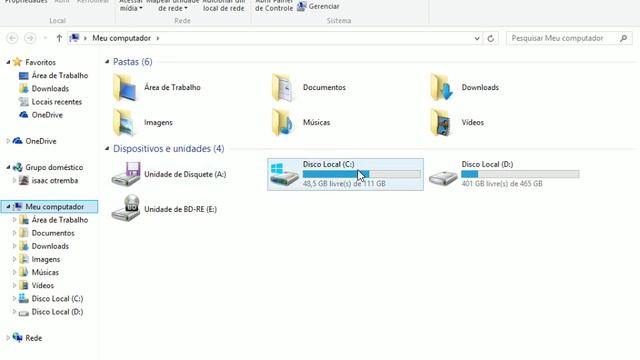The width and height of the screenshot is (640, 360).
Task: Click Adicionar um local de rede
Action: point(224,6)
